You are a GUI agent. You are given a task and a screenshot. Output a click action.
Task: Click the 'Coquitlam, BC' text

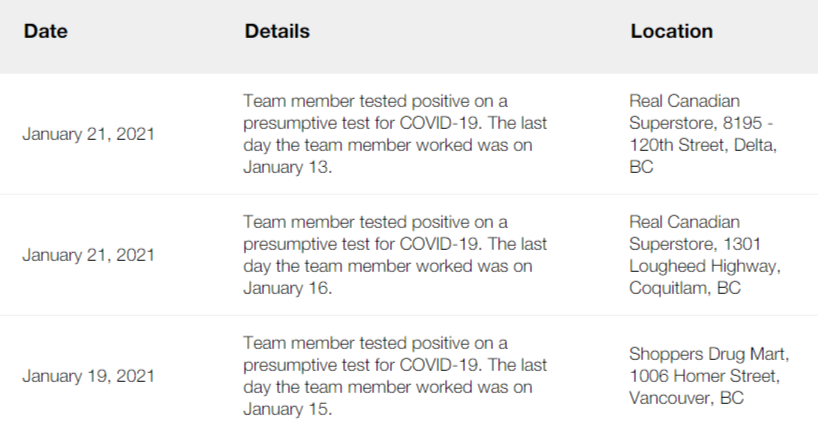[x=684, y=288]
